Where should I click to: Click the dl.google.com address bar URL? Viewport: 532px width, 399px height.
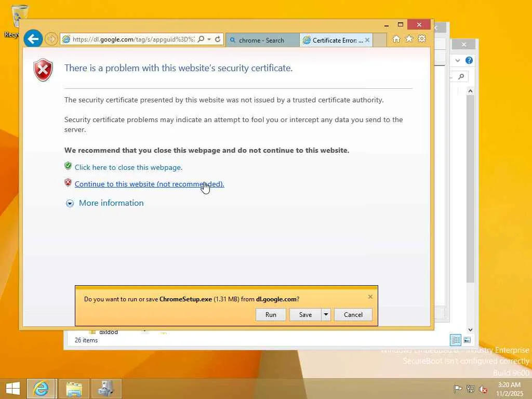coord(134,39)
